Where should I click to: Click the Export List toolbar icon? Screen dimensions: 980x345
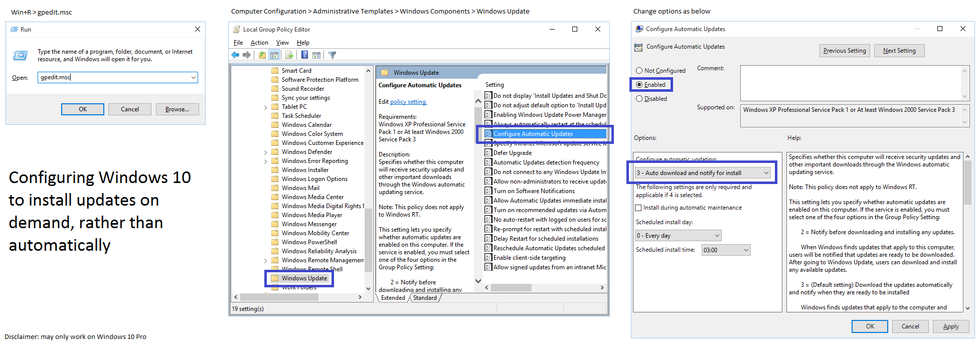coord(289,55)
